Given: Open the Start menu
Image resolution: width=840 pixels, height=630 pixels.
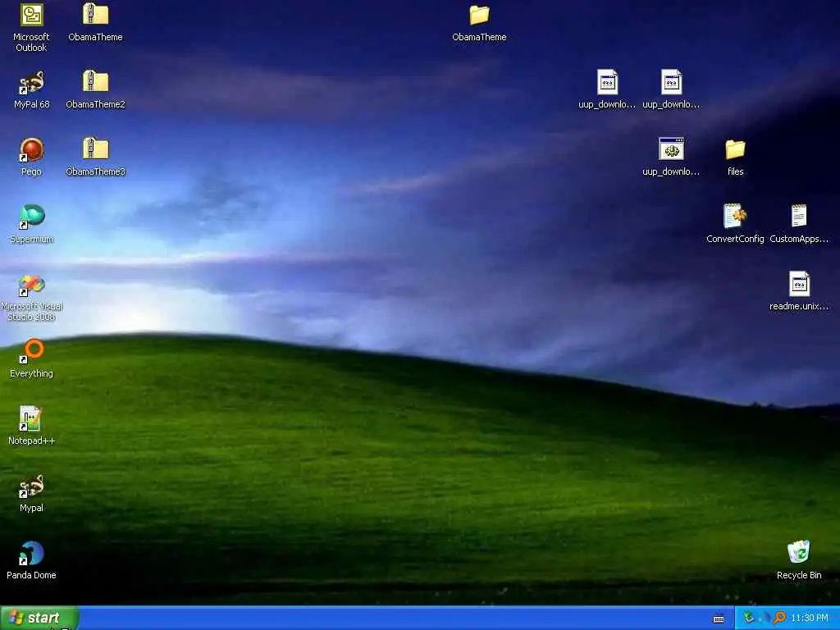Looking at the screenshot, I should pos(39,619).
